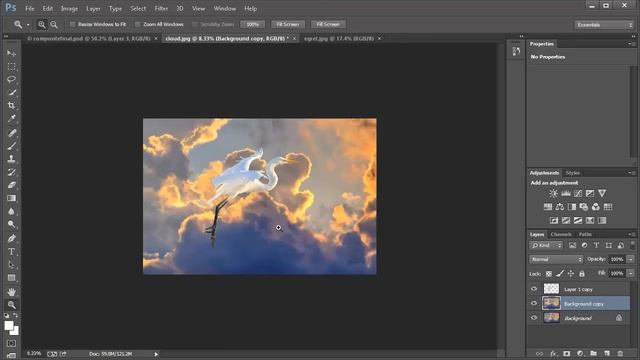The height and width of the screenshot is (360, 640).
Task: Enable Resize Windows to Fit checkbox
Action: 73,24
